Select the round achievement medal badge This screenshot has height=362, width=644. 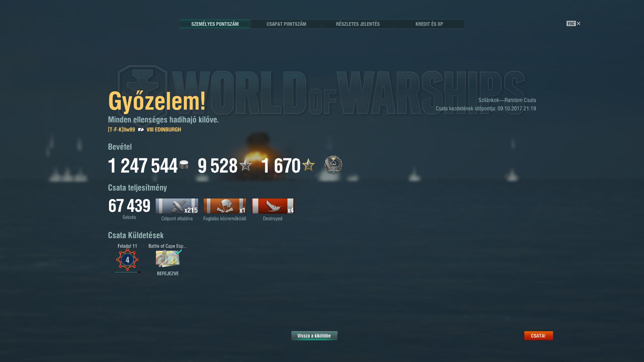click(333, 165)
